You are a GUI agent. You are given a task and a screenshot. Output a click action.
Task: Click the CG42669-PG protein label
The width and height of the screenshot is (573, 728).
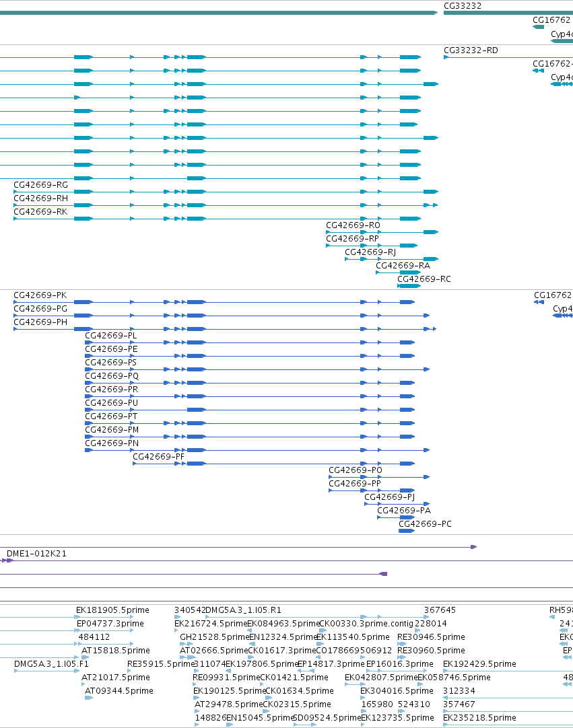(40, 309)
